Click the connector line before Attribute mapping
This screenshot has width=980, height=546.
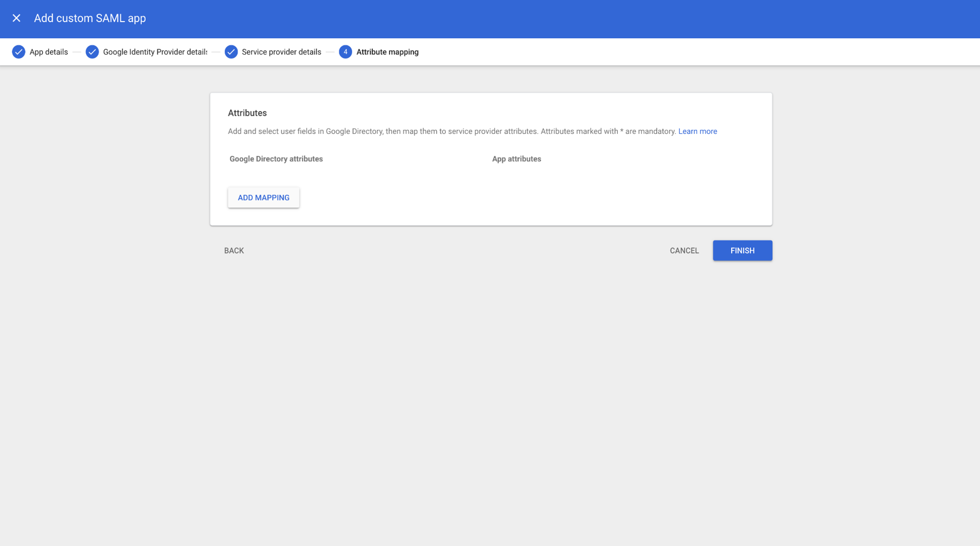330,52
